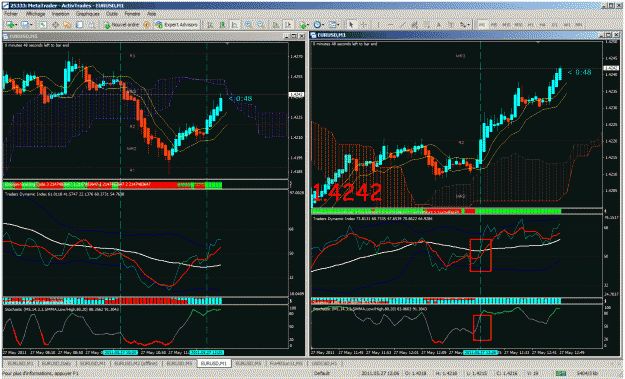Open the Graphiques menu
625x379 pixels.
point(88,14)
